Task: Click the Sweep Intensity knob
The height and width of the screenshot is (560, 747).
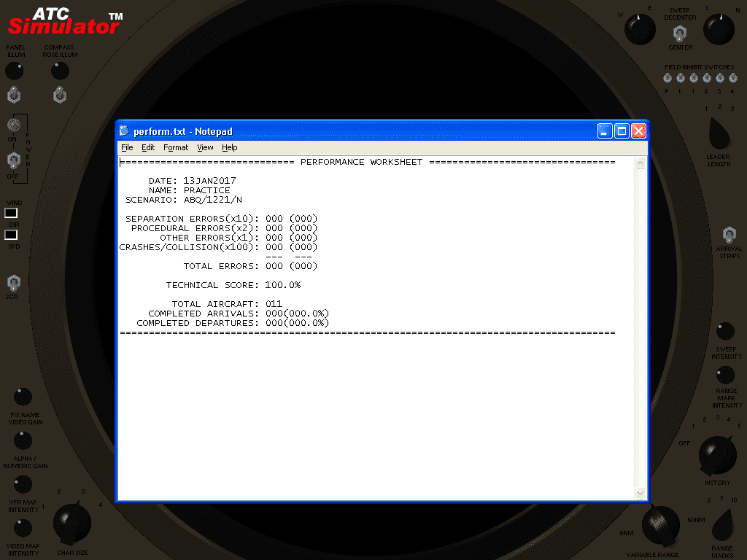Action: 725,331
